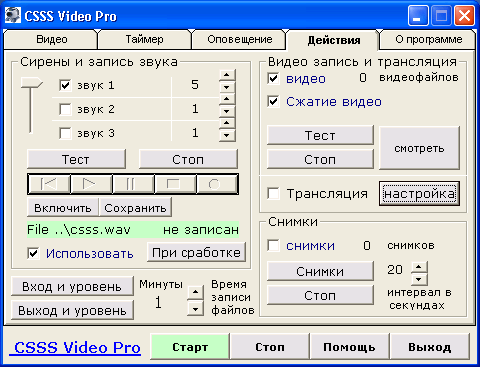Viewport: 480px width, 367px height.
Task: Open Вход и уровень settings
Action: point(72,286)
